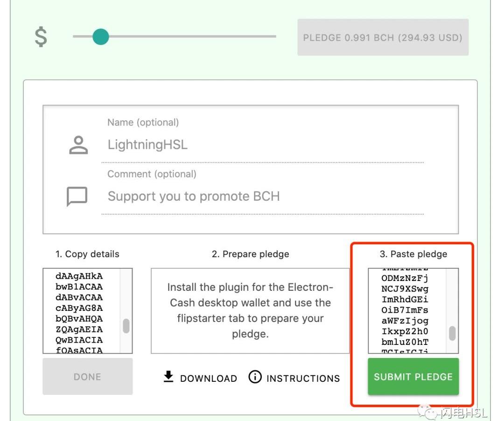Click the gray Done button
The image size is (504, 421).
coord(87,376)
